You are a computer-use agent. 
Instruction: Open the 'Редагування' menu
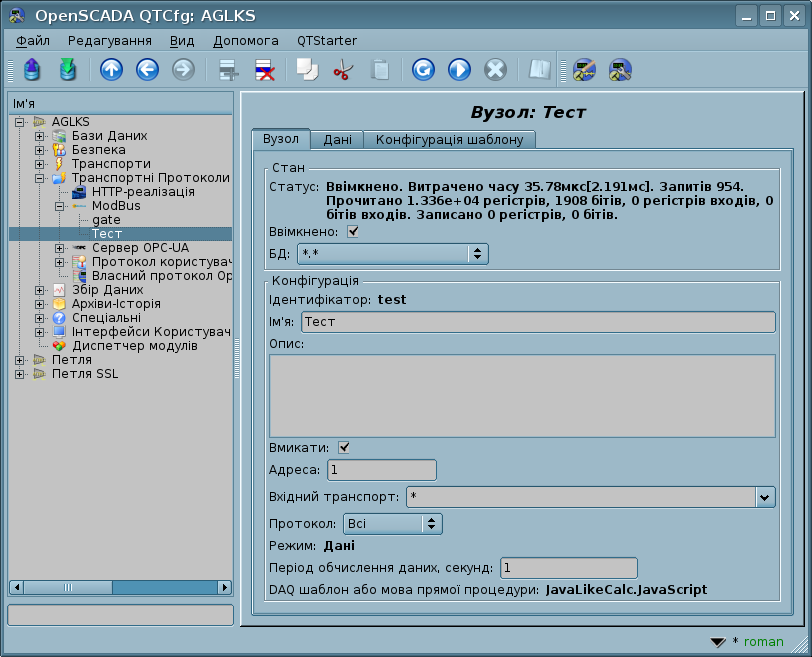point(110,41)
